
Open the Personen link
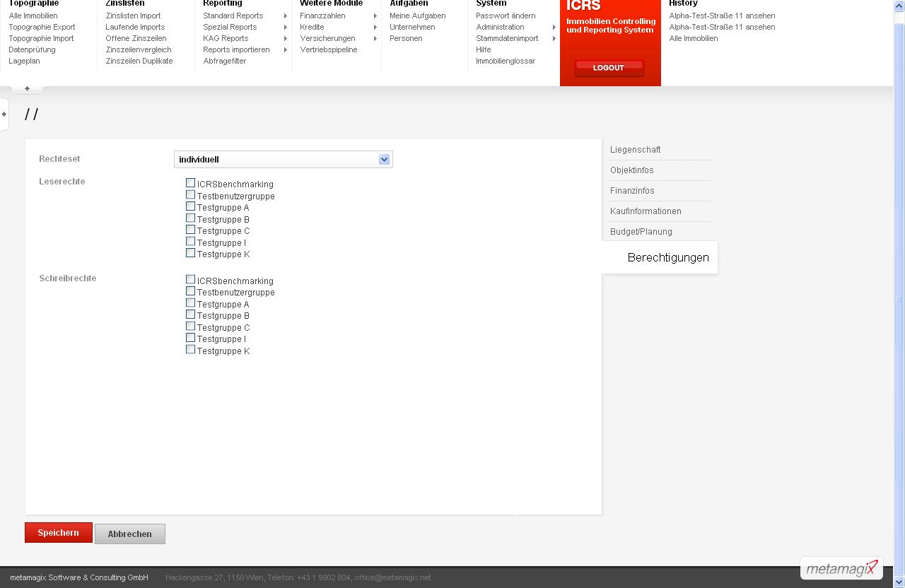[406, 38]
